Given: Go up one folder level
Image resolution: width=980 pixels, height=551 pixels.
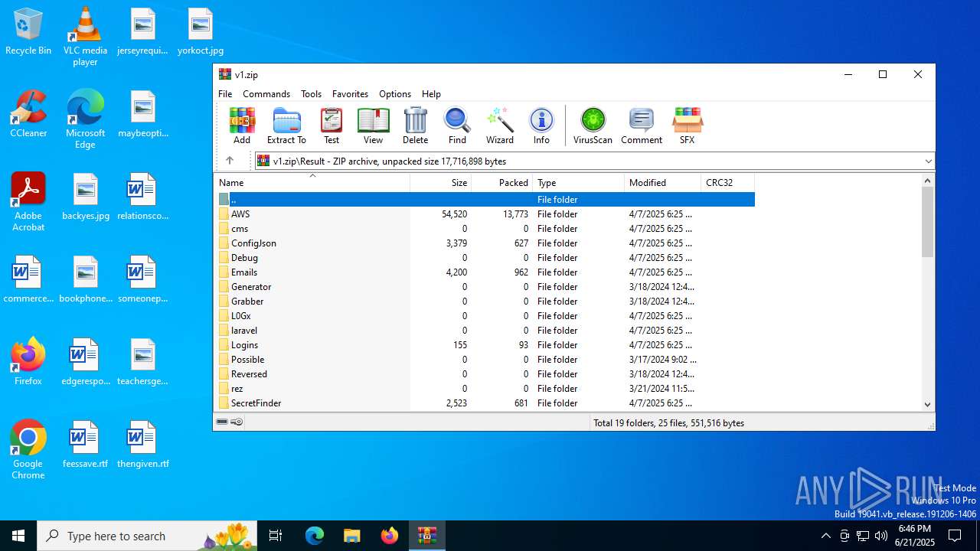Looking at the screenshot, I should [229, 161].
